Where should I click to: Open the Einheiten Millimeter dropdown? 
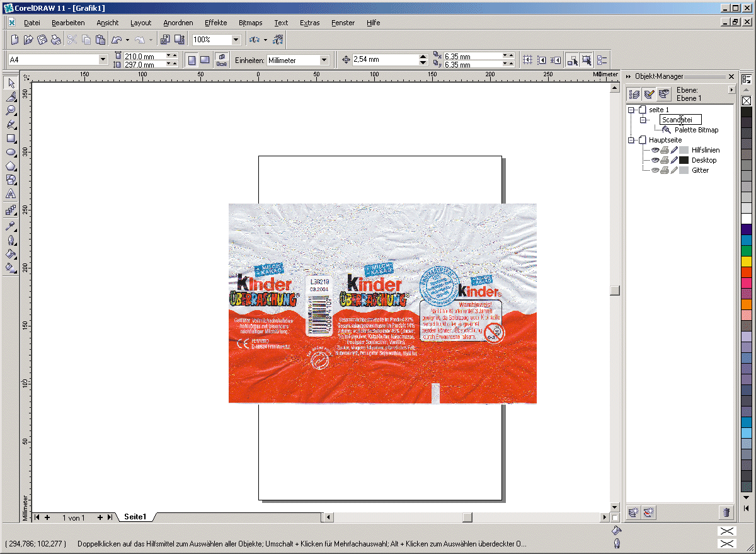[324, 60]
